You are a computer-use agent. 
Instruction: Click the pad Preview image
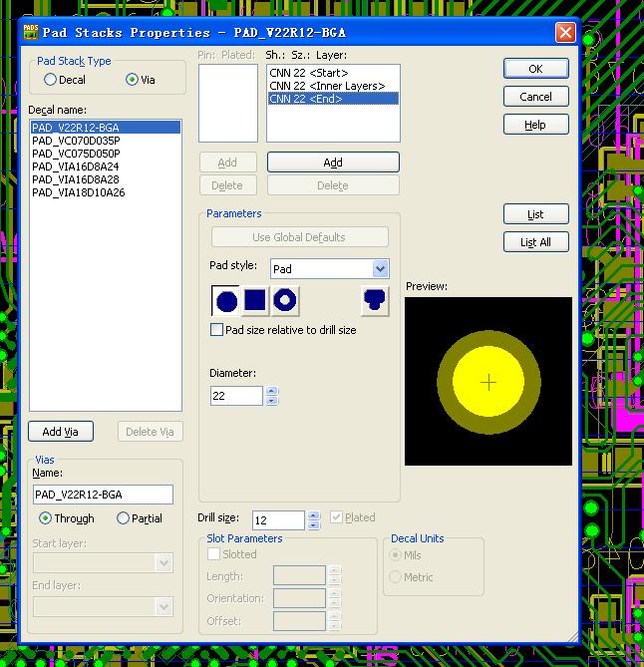pyautogui.click(x=488, y=381)
